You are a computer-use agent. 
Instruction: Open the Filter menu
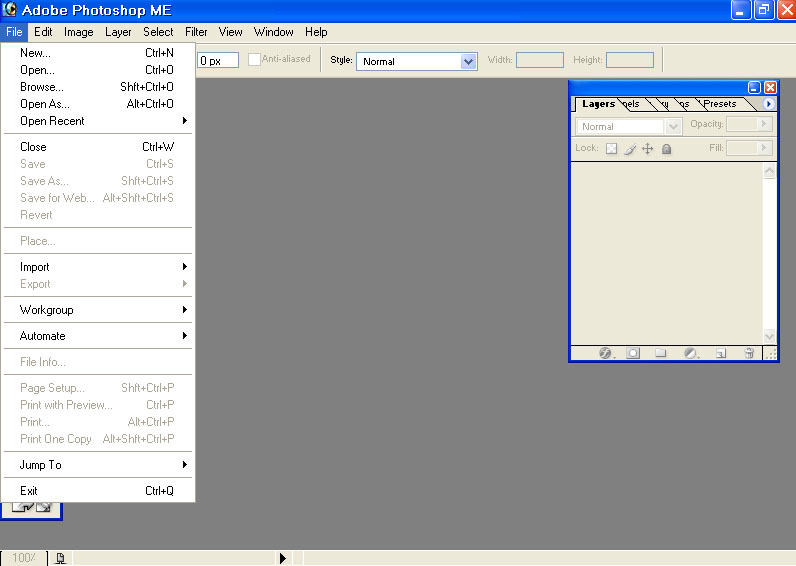196,32
